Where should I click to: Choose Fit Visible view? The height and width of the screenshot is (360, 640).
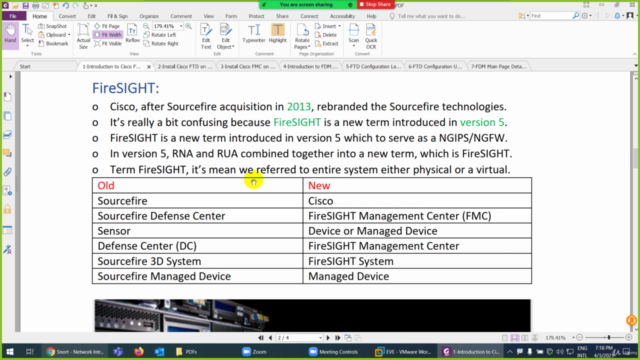click(x=108, y=43)
